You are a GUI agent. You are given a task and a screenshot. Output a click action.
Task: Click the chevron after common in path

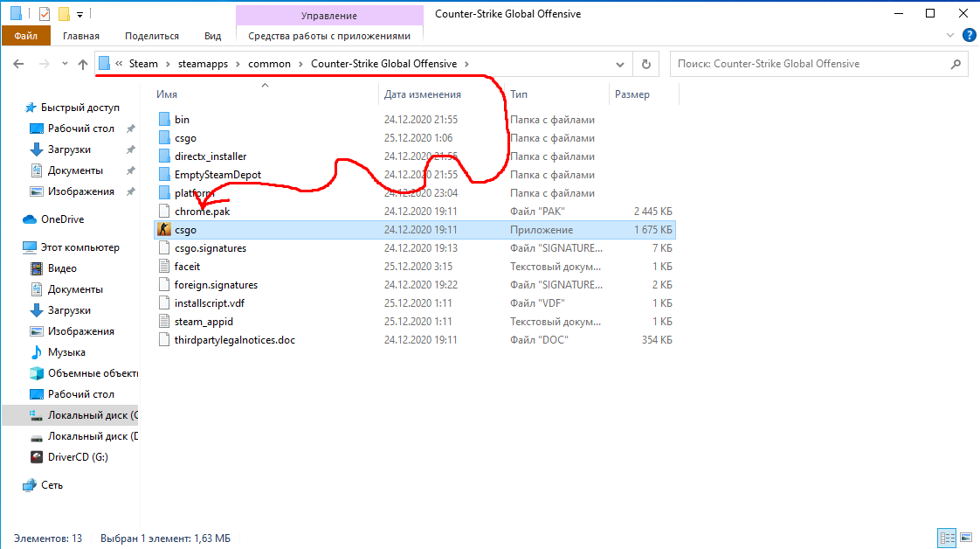[300, 64]
